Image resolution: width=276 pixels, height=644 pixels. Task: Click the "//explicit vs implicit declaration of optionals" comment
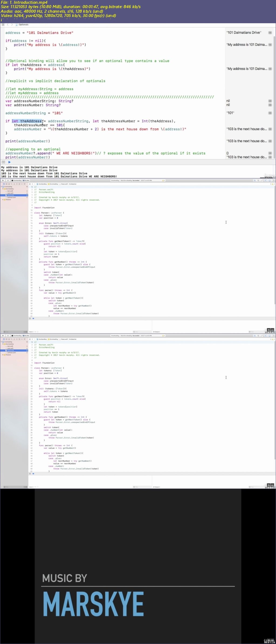point(55,81)
